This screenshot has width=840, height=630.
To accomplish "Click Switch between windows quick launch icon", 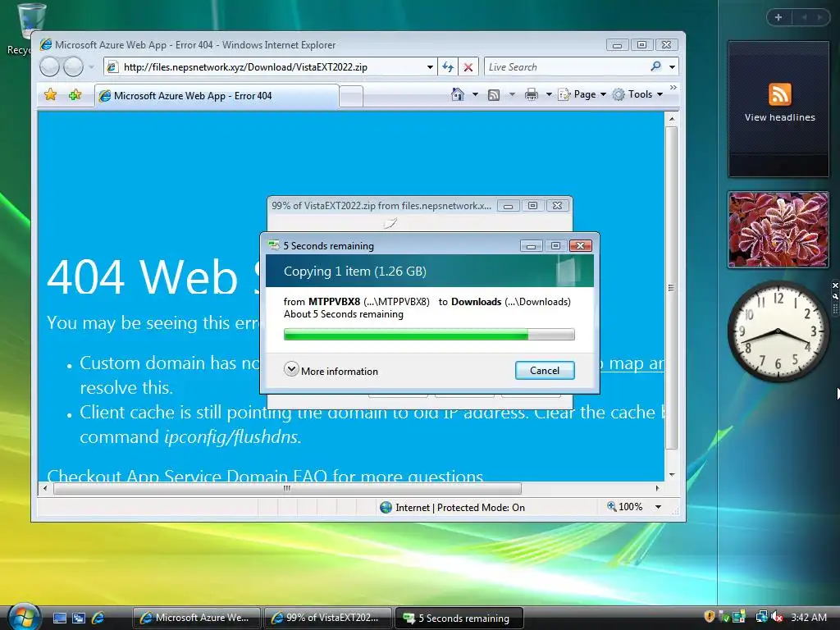I will 79,618.
